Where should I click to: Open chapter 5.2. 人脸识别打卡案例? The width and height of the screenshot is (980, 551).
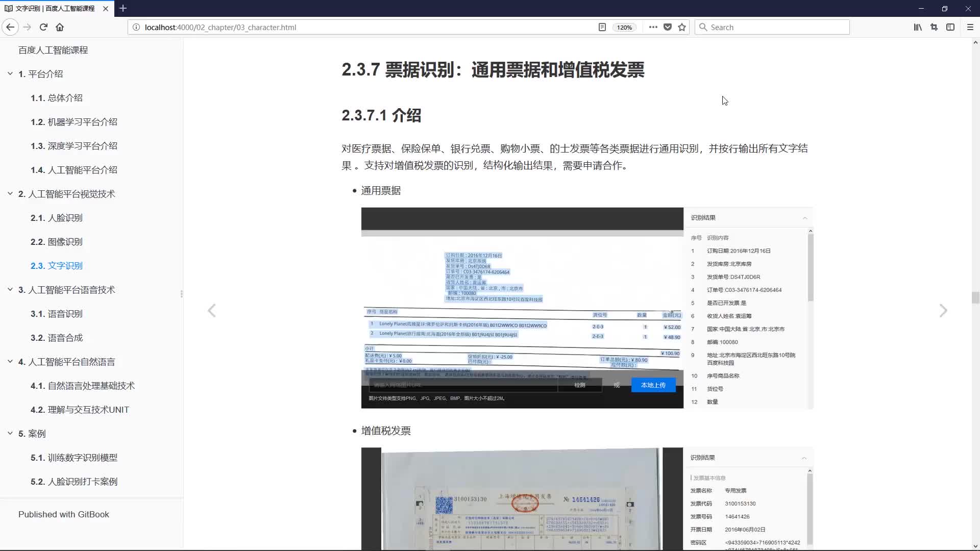74,482
